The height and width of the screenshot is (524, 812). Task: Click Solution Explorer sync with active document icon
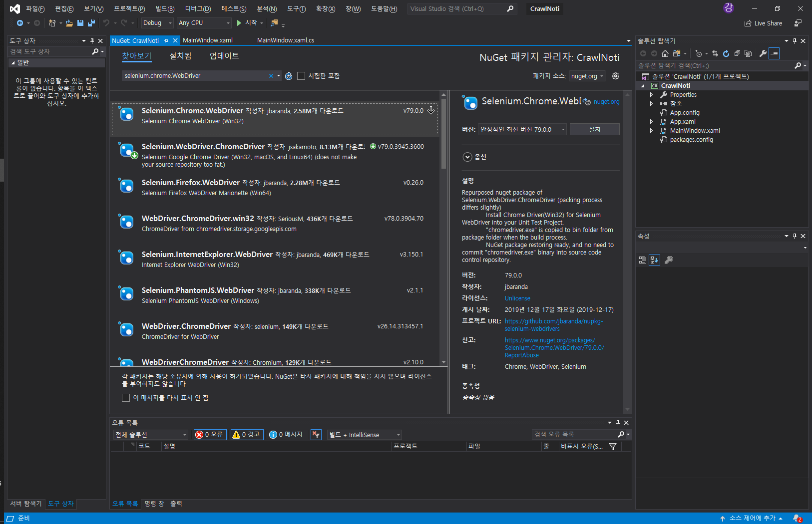[x=715, y=53]
